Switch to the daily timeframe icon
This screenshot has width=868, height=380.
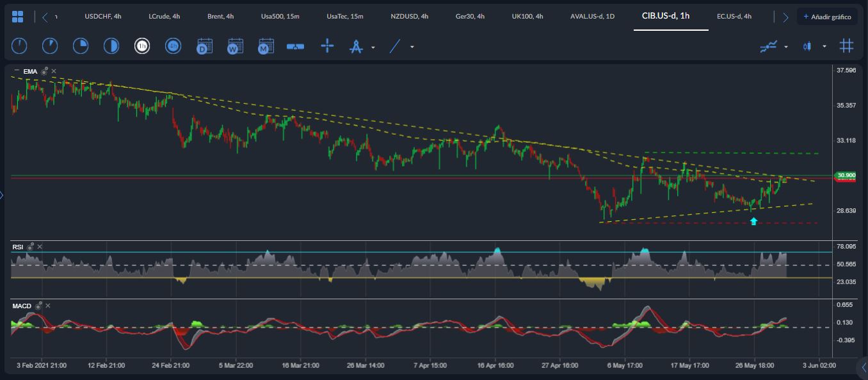(x=204, y=46)
